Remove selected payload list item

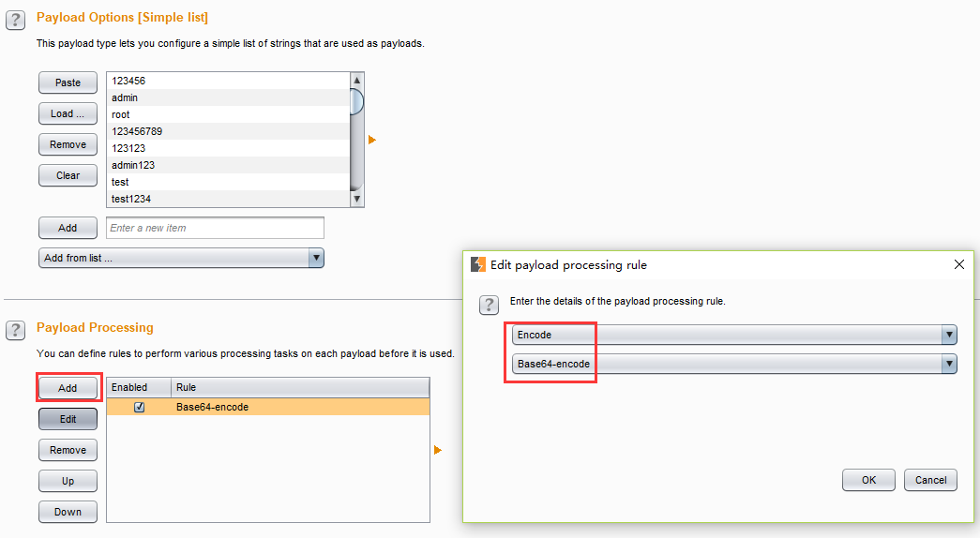pyautogui.click(x=68, y=144)
